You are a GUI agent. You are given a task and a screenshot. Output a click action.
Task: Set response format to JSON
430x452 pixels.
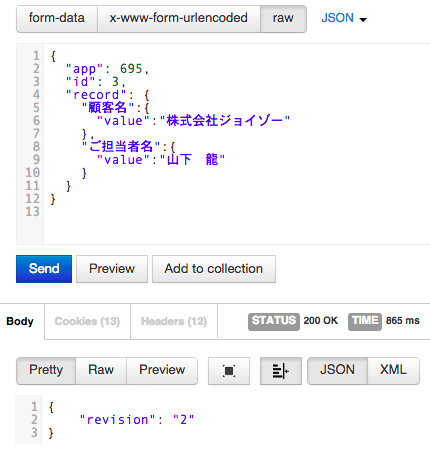click(x=337, y=371)
